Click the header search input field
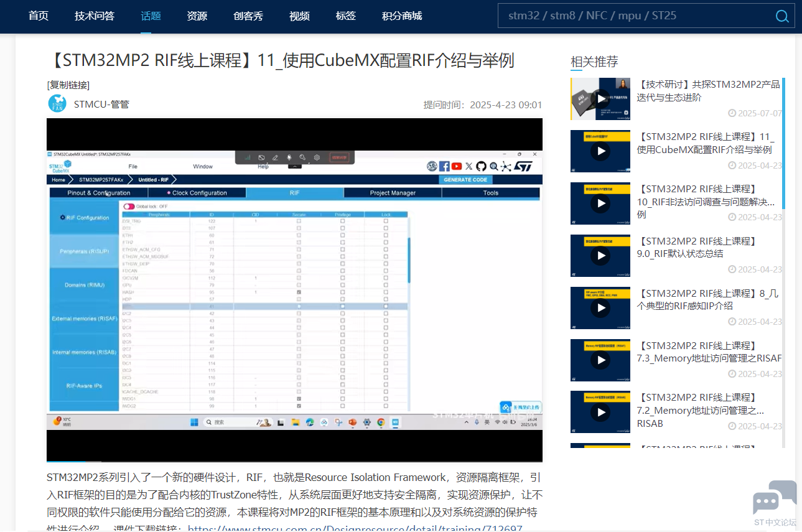The width and height of the screenshot is (802, 532). tap(636, 16)
